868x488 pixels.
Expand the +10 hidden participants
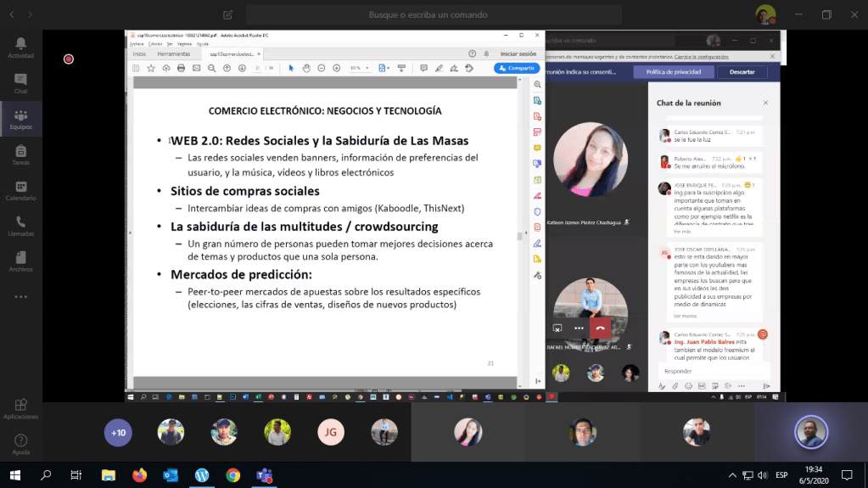click(x=118, y=432)
